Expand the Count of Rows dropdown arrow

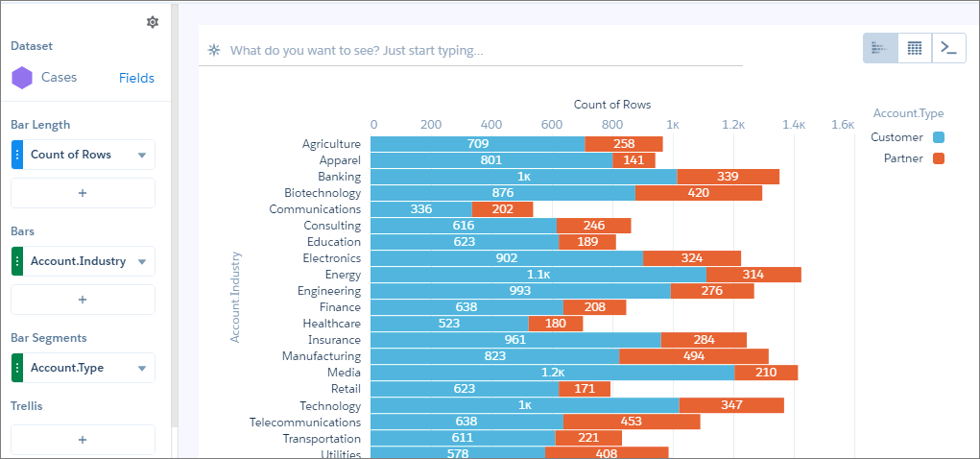pyautogui.click(x=142, y=156)
